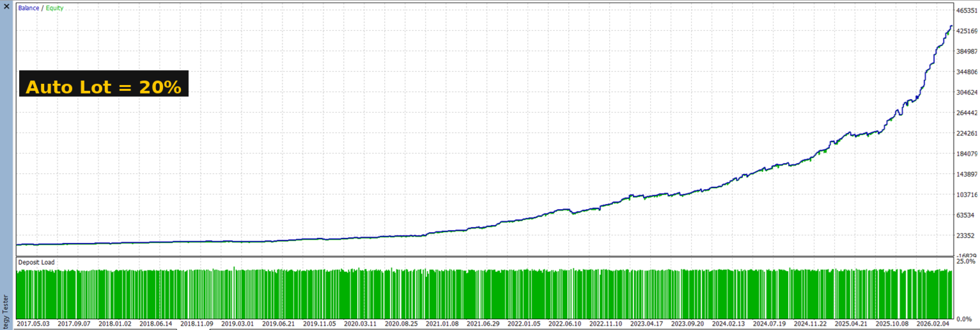Click the 2019.11.05 date label
This screenshot has width=980, height=330.
click(321, 324)
